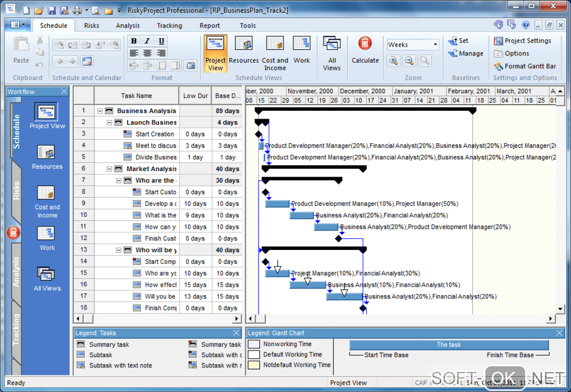The image size is (571, 392).
Task: Click the Low Dur column header
Action: pos(195,96)
